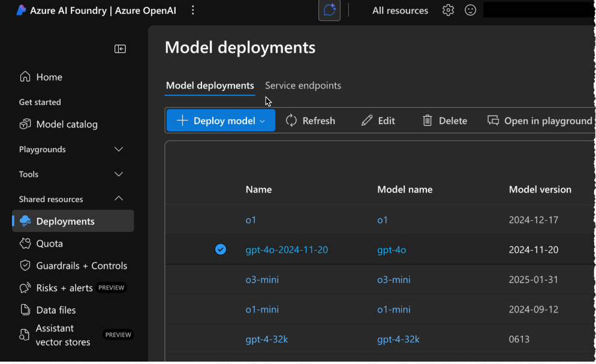Viewport: 596px width, 364px height.
Task: Select the Model deployments tab
Action: pos(210,86)
